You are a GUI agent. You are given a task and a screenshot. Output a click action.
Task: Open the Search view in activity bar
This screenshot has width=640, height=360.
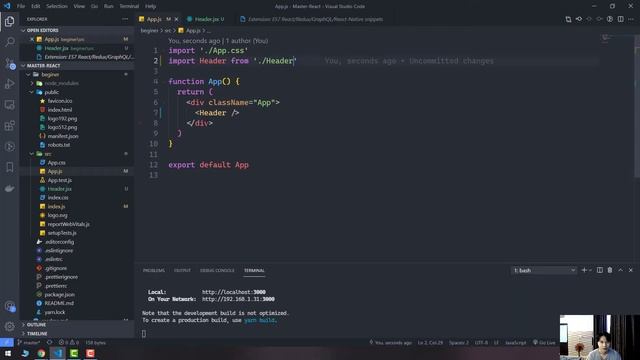9,42
